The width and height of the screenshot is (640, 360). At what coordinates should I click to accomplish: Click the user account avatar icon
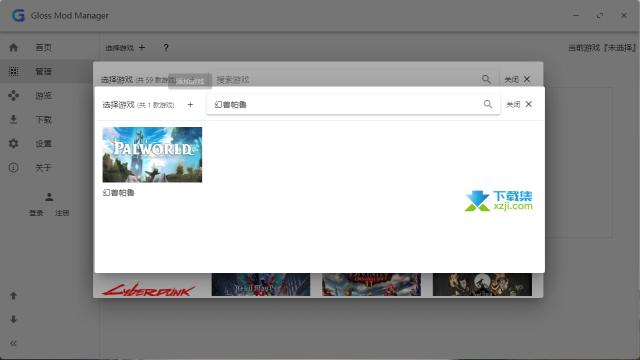[49, 197]
